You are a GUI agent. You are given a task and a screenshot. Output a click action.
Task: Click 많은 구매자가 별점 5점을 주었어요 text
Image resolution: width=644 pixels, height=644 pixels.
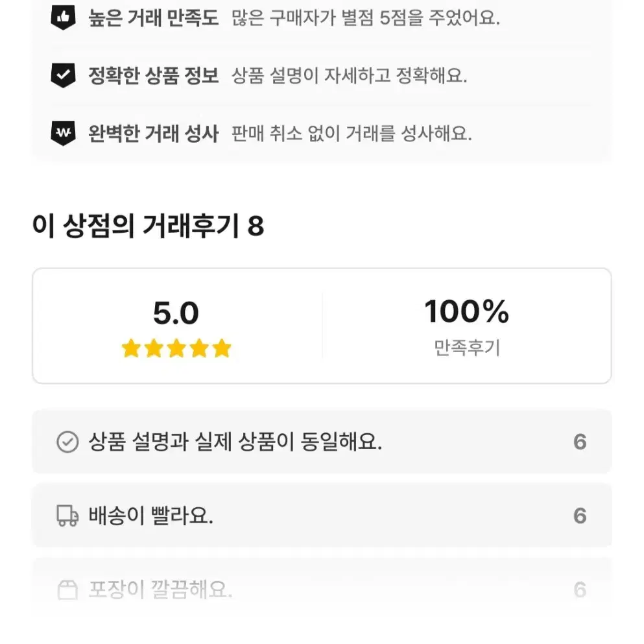pos(366,18)
